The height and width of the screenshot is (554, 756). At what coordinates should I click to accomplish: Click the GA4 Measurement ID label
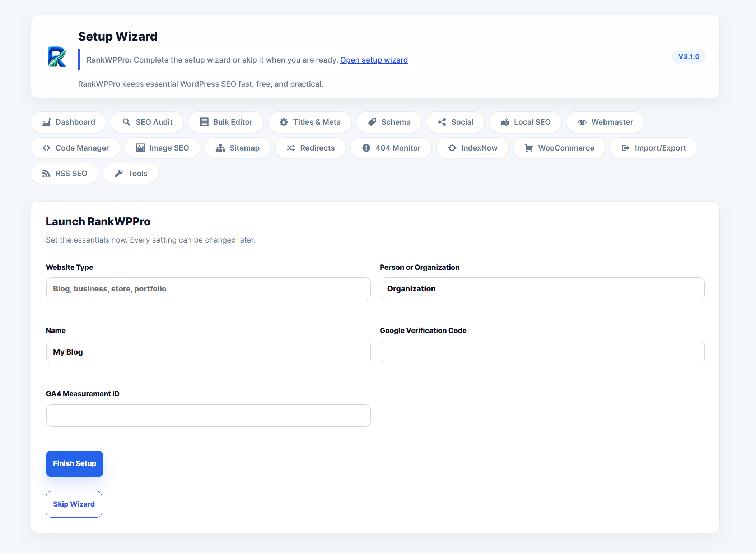83,394
